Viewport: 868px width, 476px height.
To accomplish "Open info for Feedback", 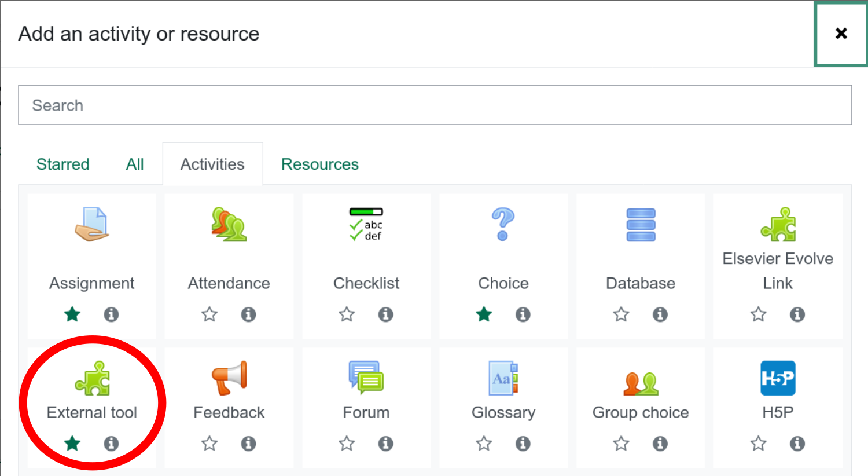I will tap(248, 444).
